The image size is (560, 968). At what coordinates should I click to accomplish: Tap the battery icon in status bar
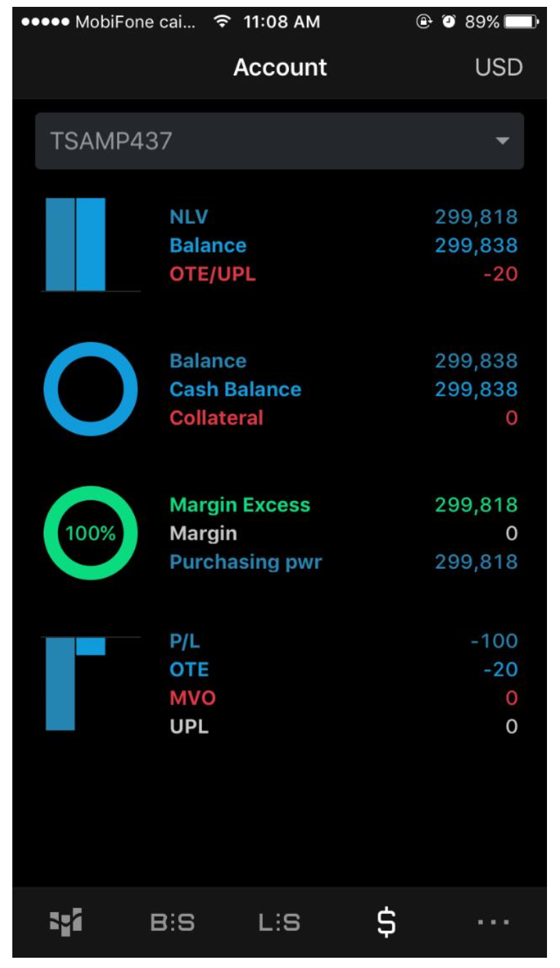(x=522, y=22)
